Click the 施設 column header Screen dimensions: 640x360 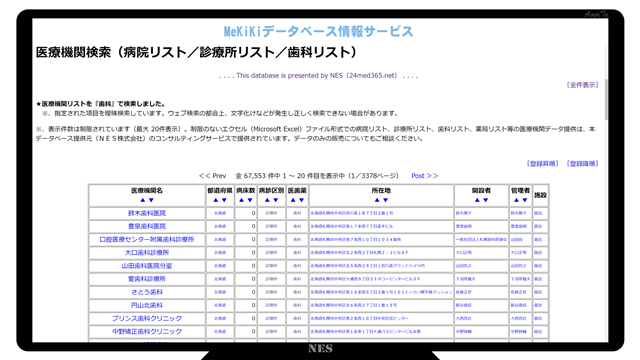(x=540, y=195)
